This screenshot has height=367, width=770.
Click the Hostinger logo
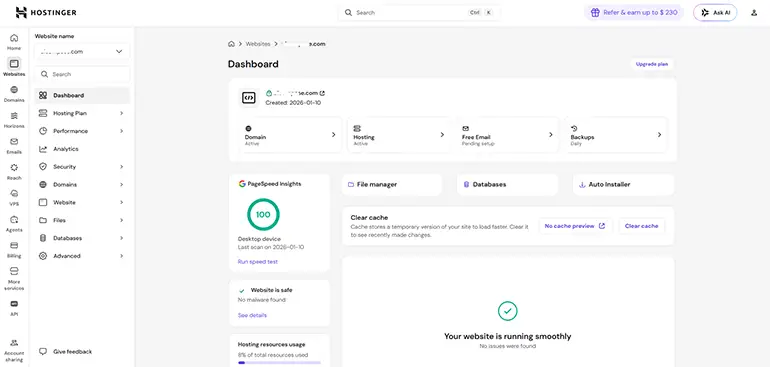(x=46, y=13)
